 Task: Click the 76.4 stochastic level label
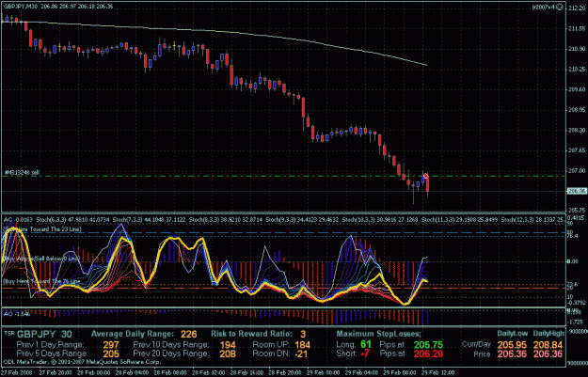click(573, 236)
